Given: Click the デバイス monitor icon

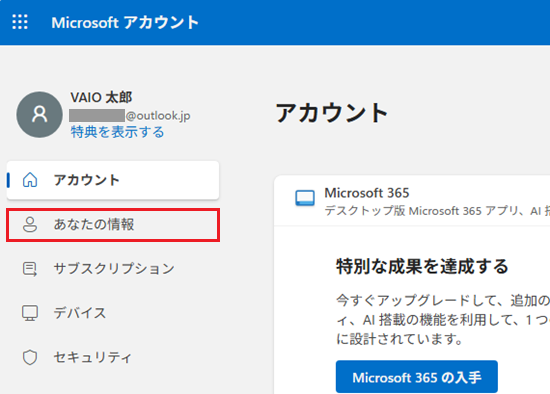Looking at the screenshot, I should 30,313.
